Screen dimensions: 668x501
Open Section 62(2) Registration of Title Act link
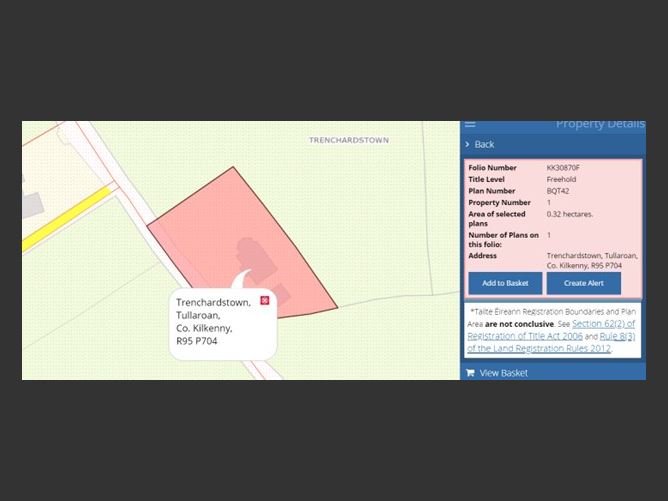pos(603,324)
